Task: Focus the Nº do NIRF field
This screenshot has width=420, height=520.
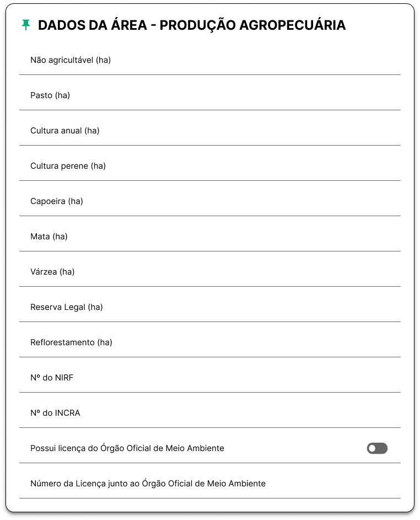Action: click(x=210, y=378)
